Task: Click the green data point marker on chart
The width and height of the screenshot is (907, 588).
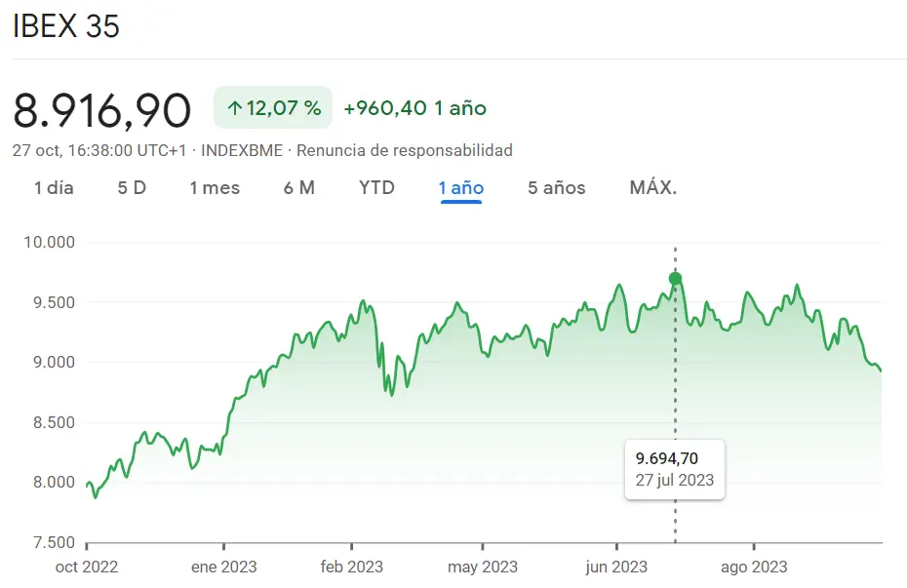Action: [675, 279]
